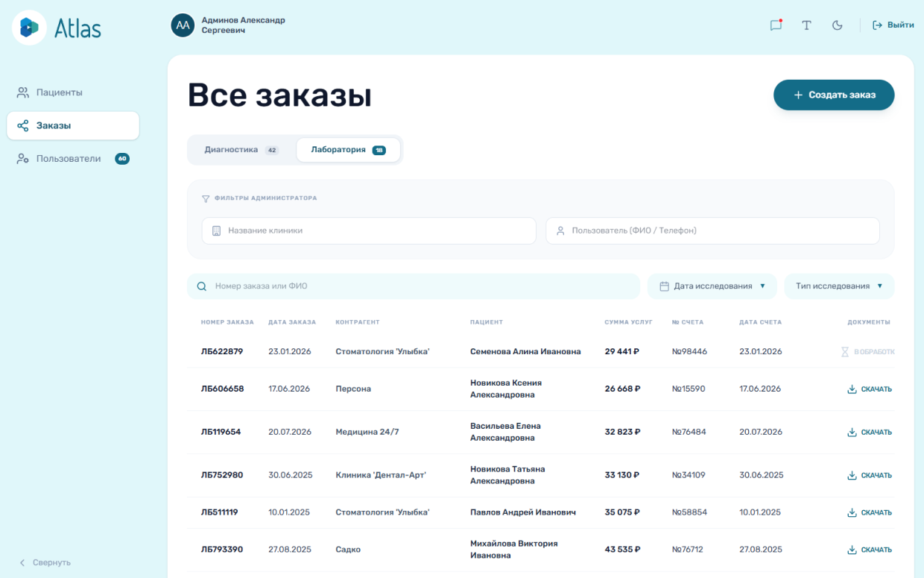Viewport: 924px width, 578px height.
Task: Toggle dark mode moon icon
Action: click(837, 25)
